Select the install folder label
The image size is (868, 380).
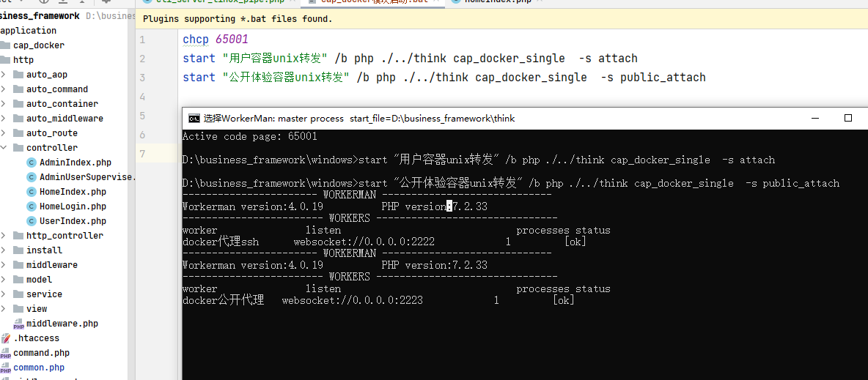click(44, 250)
